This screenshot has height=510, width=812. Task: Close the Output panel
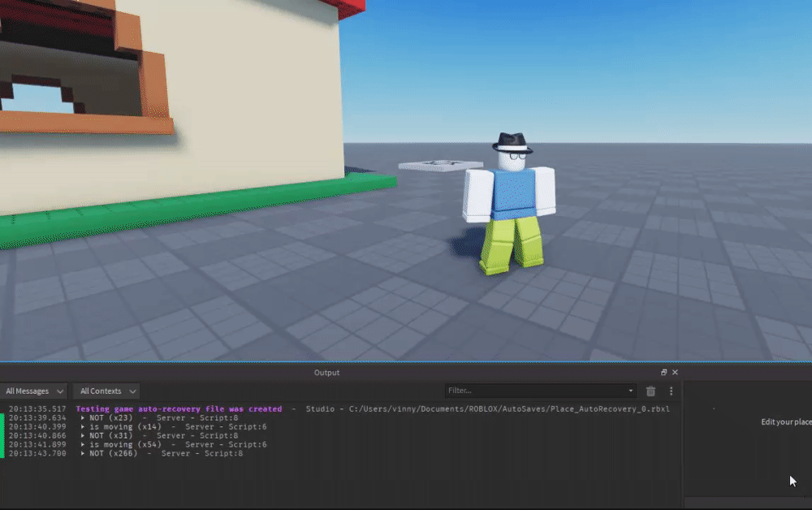click(x=676, y=372)
